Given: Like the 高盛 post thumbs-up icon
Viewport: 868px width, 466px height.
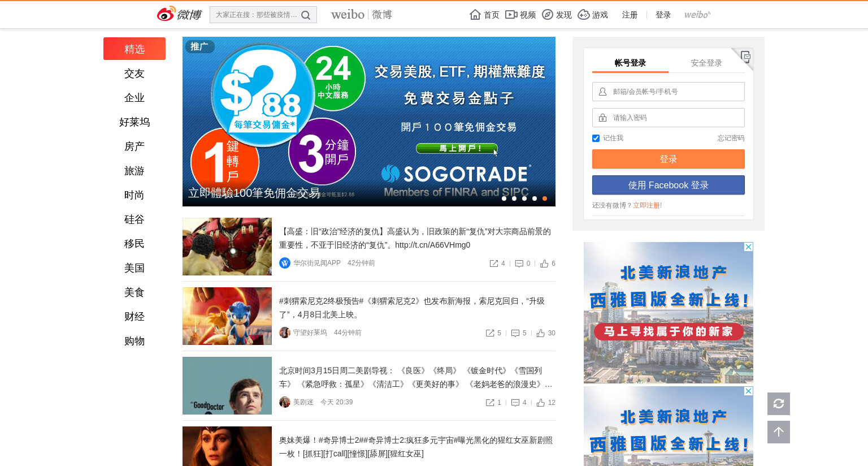Looking at the screenshot, I should point(544,264).
